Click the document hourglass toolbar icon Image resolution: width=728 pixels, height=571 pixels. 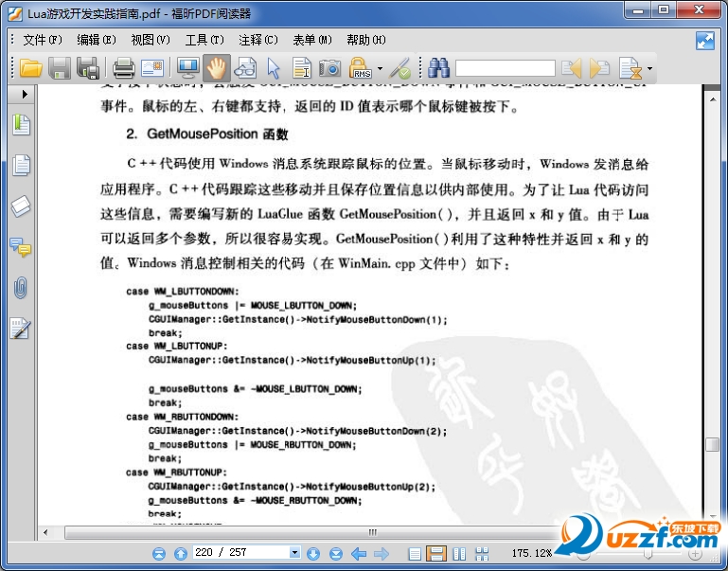tap(630, 69)
